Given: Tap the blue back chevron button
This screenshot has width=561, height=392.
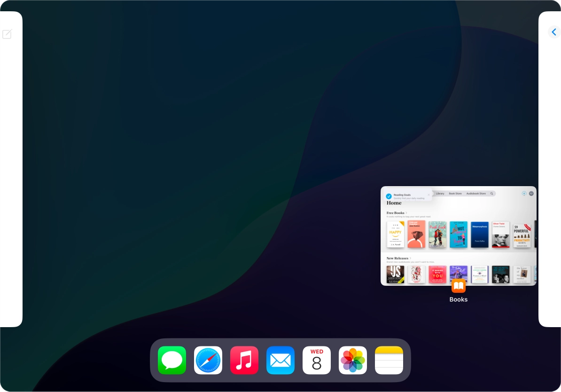Looking at the screenshot, I should [554, 32].
